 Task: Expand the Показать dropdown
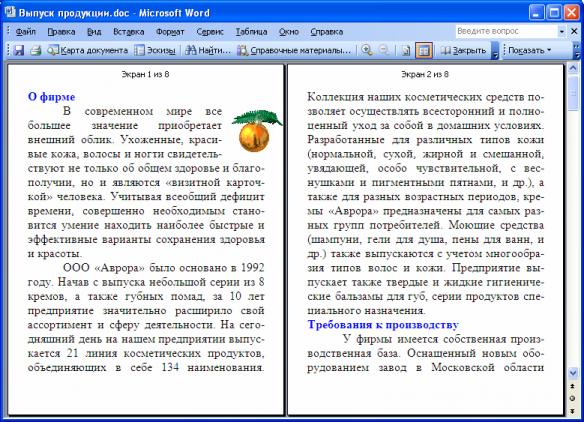[x=529, y=50]
